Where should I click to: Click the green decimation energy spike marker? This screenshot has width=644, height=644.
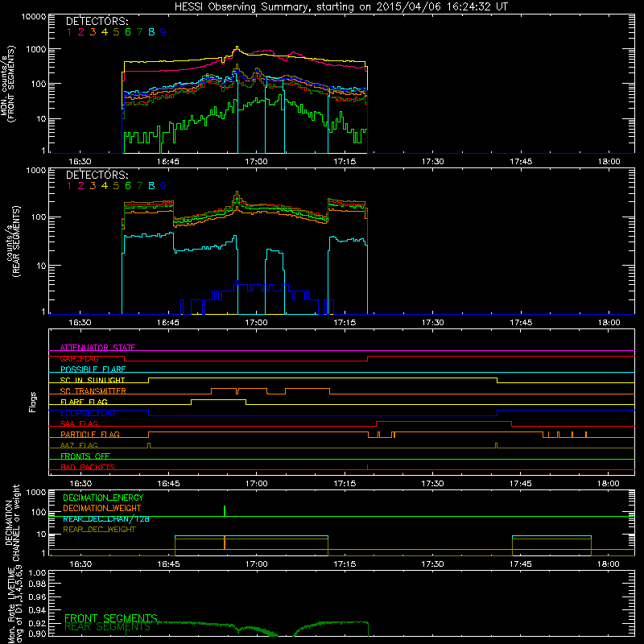[225, 511]
